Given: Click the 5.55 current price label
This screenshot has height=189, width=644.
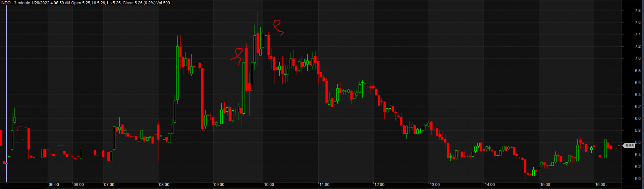Looking at the screenshot, I should click(x=629, y=146).
